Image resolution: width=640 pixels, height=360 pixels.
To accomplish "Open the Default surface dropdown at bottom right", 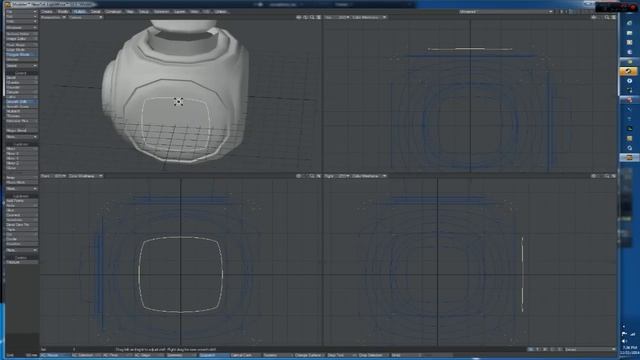I will pos(589,349).
